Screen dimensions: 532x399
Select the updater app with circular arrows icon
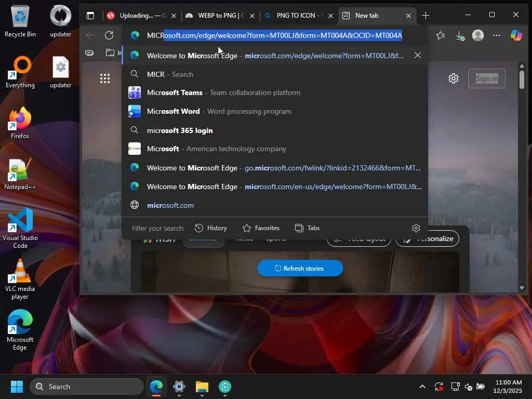(x=60, y=21)
